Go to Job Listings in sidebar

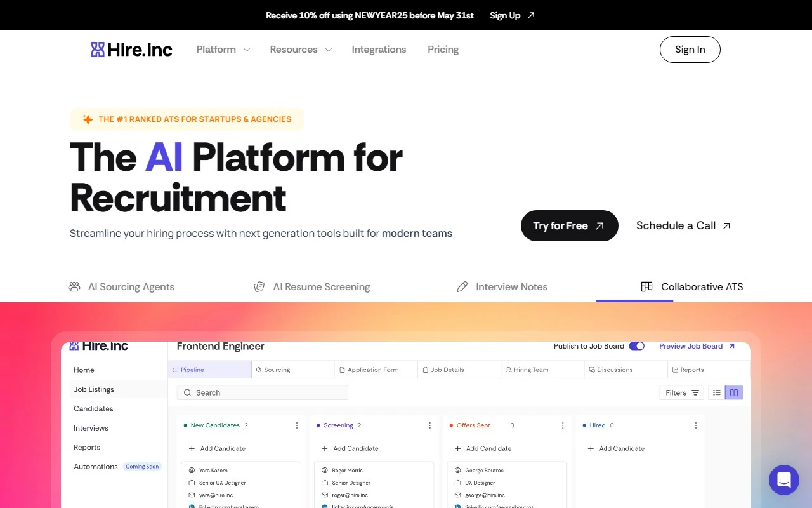(x=94, y=389)
